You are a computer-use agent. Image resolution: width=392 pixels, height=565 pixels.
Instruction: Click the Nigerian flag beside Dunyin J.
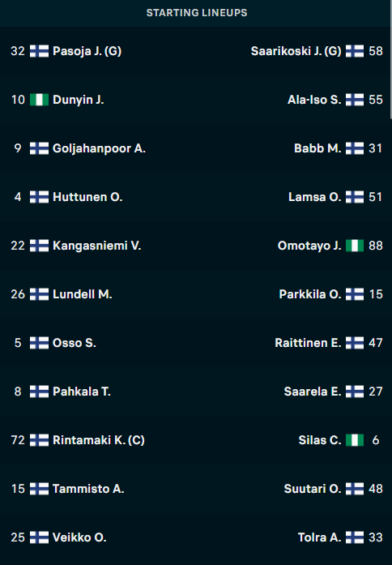click(x=39, y=100)
